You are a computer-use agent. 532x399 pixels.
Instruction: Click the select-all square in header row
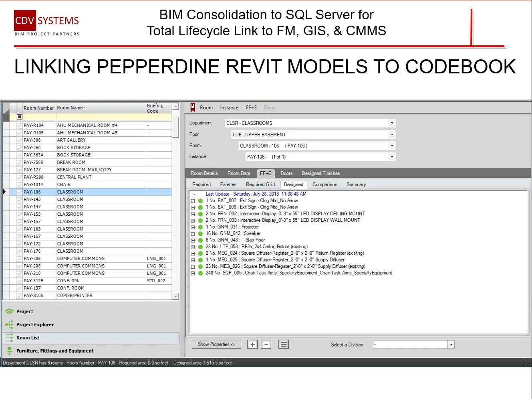point(19,117)
